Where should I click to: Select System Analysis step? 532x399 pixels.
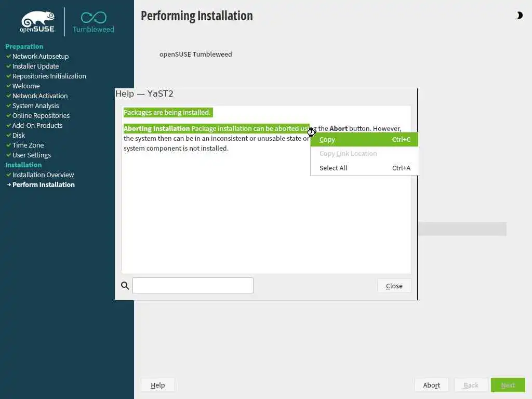(x=36, y=105)
